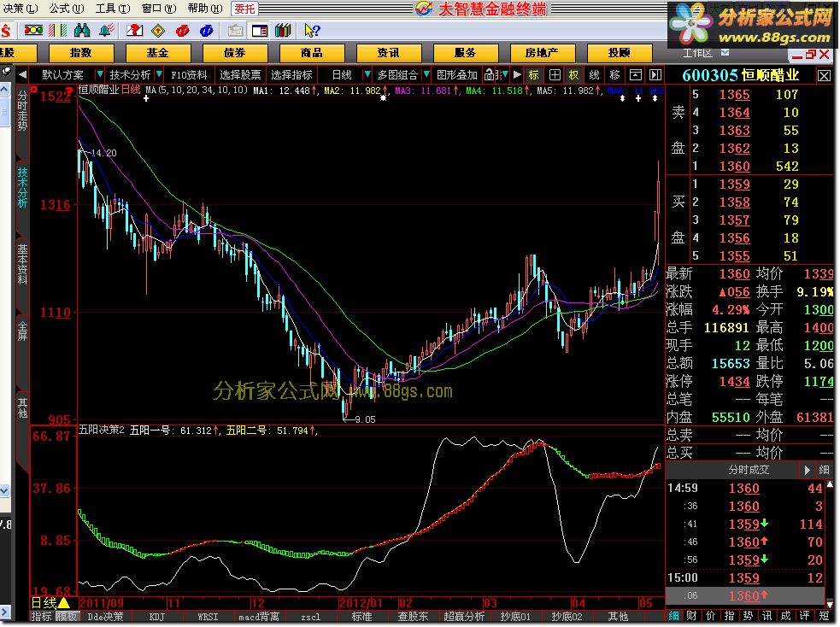Click the crosshair grid icon in chart toolbar
The image size is (840, 627).
point(555,74)
